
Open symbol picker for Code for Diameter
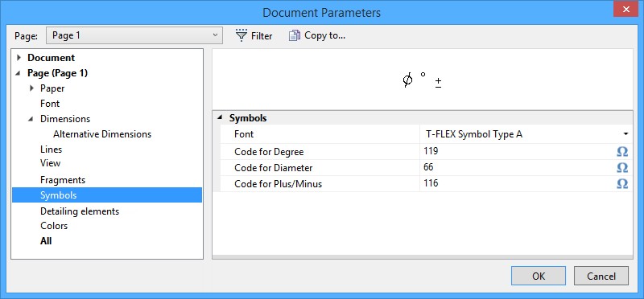tap(622, 168)
